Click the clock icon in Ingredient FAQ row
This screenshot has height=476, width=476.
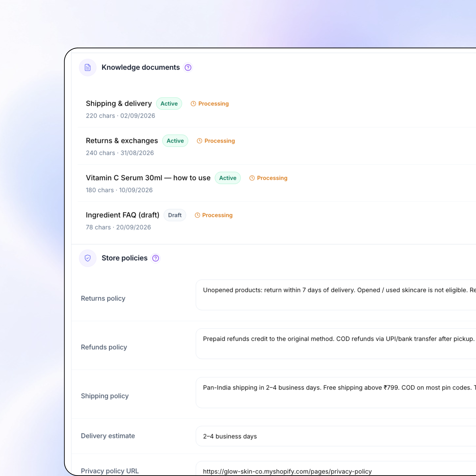pos(197,215)
